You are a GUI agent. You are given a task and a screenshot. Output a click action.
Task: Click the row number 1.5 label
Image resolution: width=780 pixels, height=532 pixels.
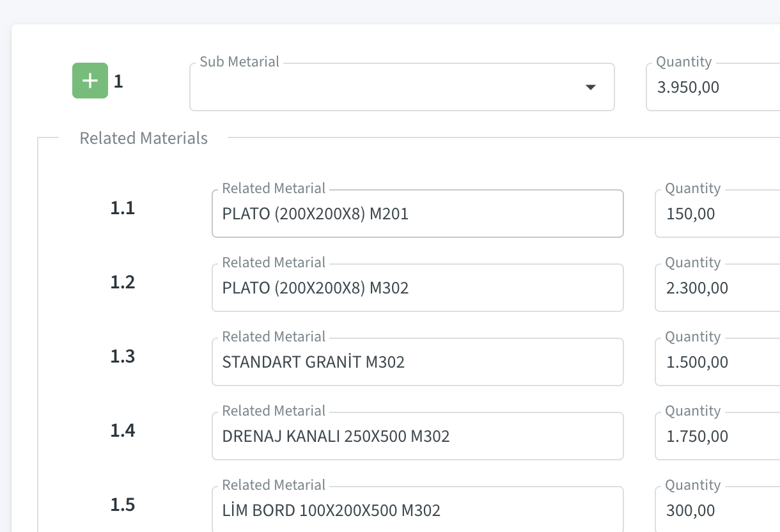pyautogui.click(x=123, y=505)
